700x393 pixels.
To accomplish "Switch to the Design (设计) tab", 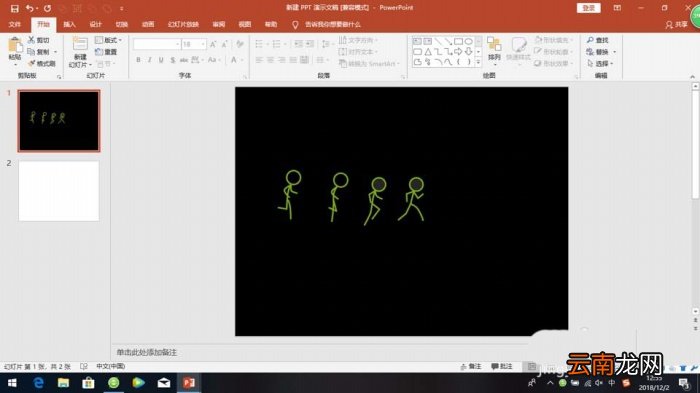I will 96,25.
